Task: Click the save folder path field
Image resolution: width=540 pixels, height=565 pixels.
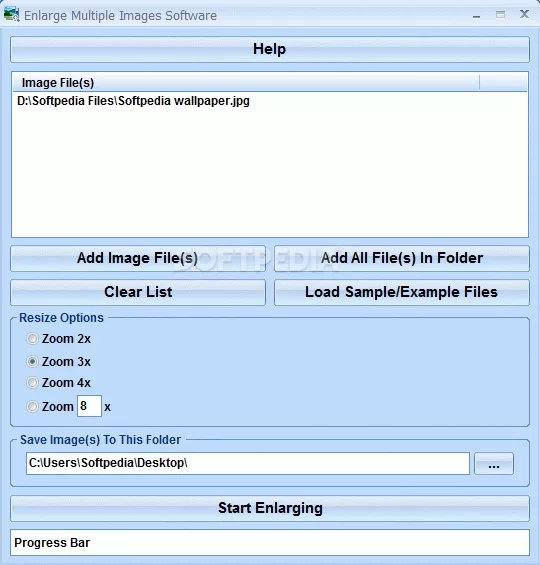Action: [248, 463]
